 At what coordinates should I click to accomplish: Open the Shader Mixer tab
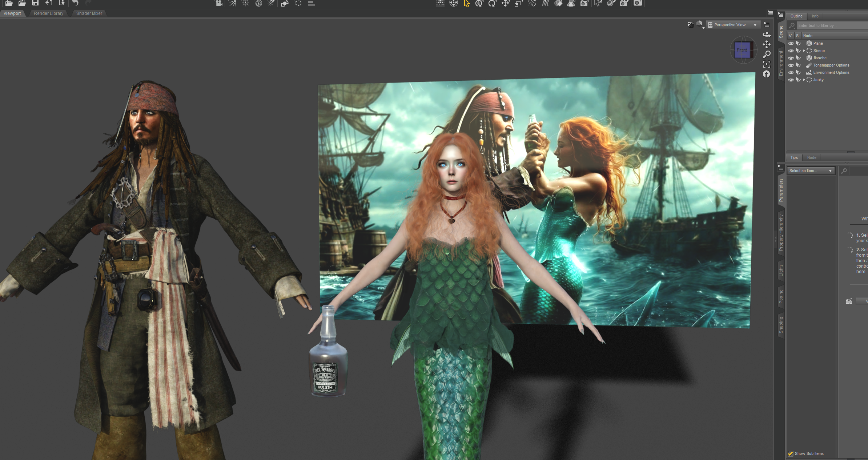[89, 13]
